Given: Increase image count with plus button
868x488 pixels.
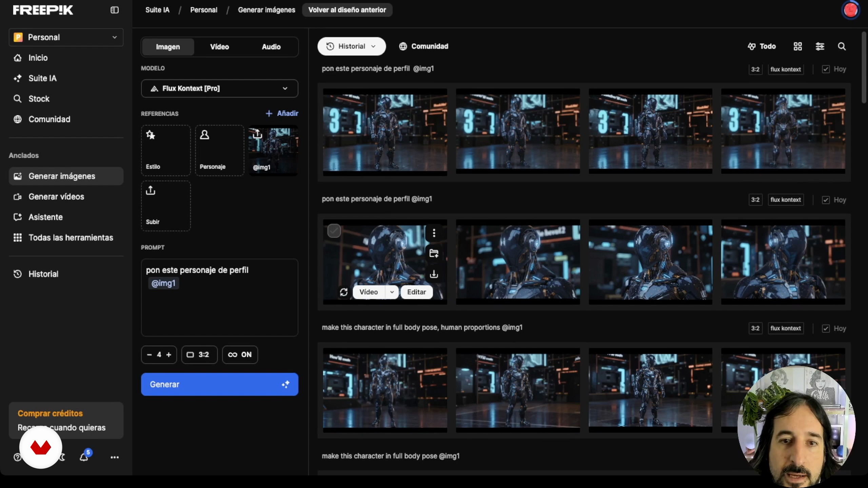Looking at the screenshot, I should 169,354.
